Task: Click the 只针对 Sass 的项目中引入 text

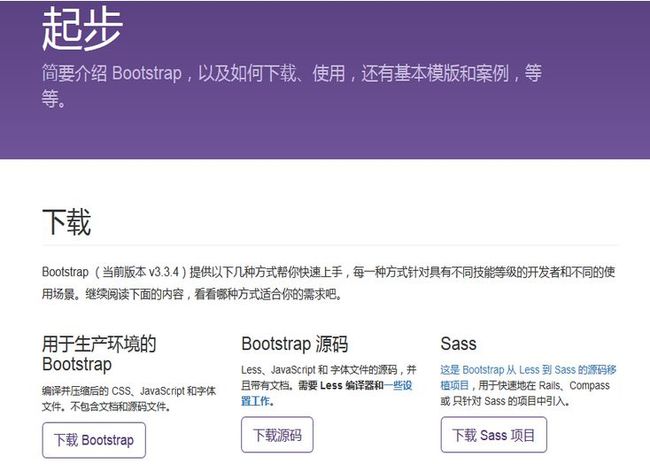Action: coord(511,401)
